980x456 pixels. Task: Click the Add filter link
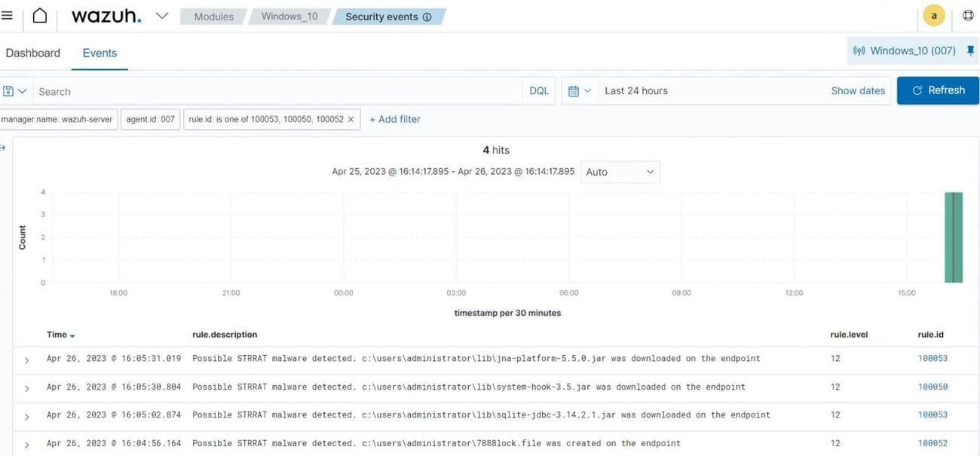click(x=395, y=119)
